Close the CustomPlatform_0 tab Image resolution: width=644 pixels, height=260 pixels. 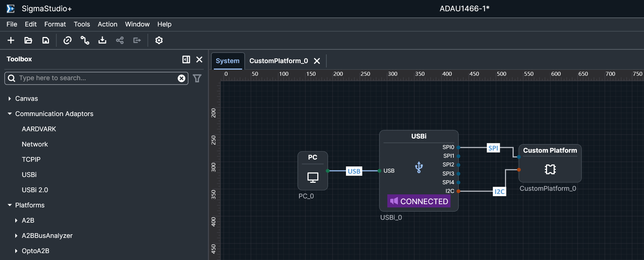317,61
